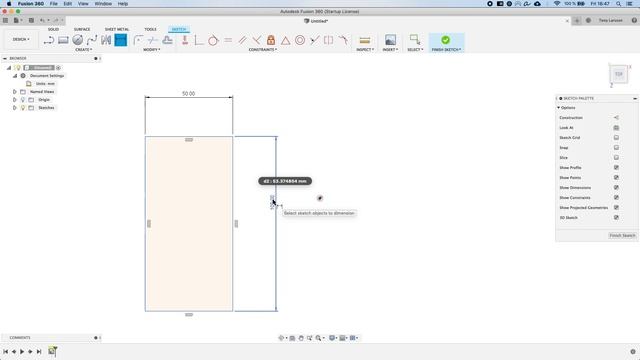This screenshot has width=640, height=360.
Task: Click the Construction toggle in Sketch Palette
Action: (x=616, y=118)
